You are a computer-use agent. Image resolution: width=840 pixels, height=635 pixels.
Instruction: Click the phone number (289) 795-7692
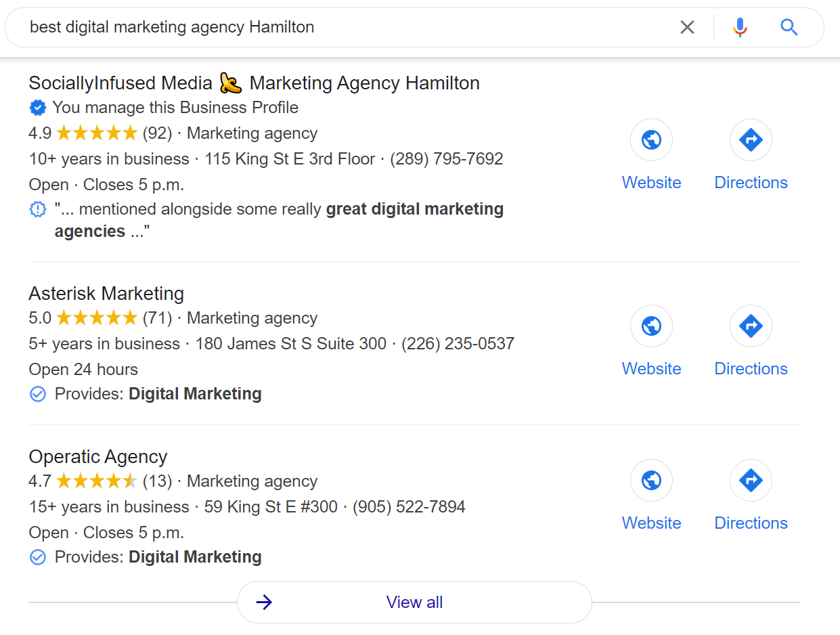[447, 159]
